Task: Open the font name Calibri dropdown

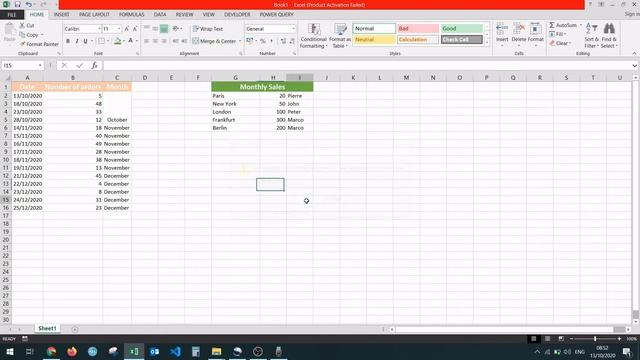Action: click(99, 29)
